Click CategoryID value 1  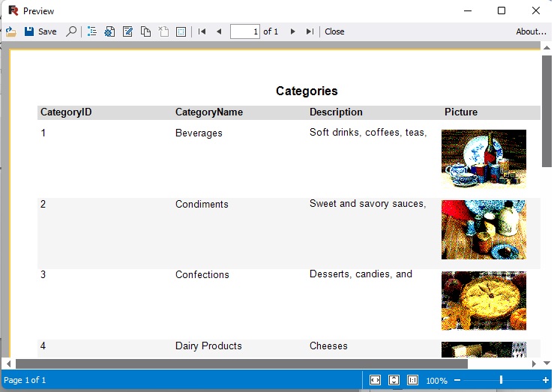(x=43, y=133)
